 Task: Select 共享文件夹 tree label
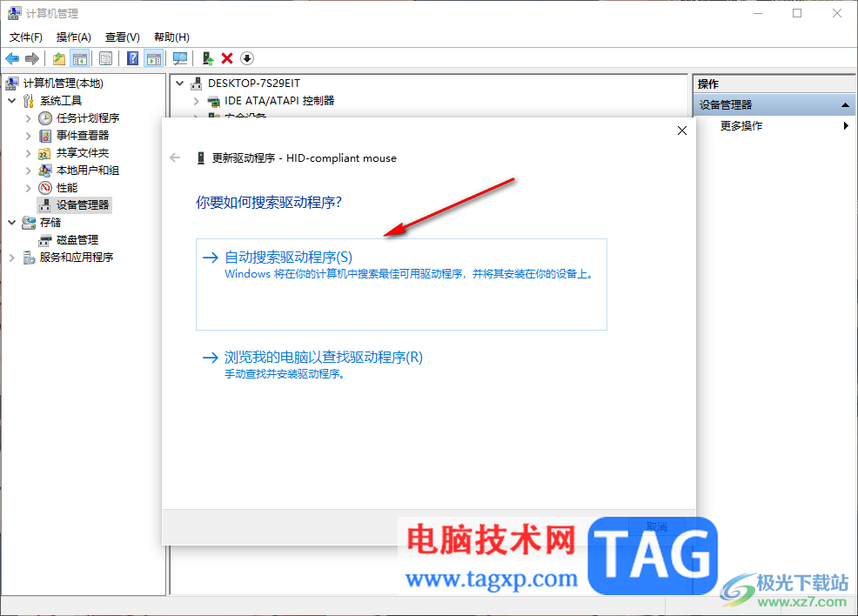point(83,153)
